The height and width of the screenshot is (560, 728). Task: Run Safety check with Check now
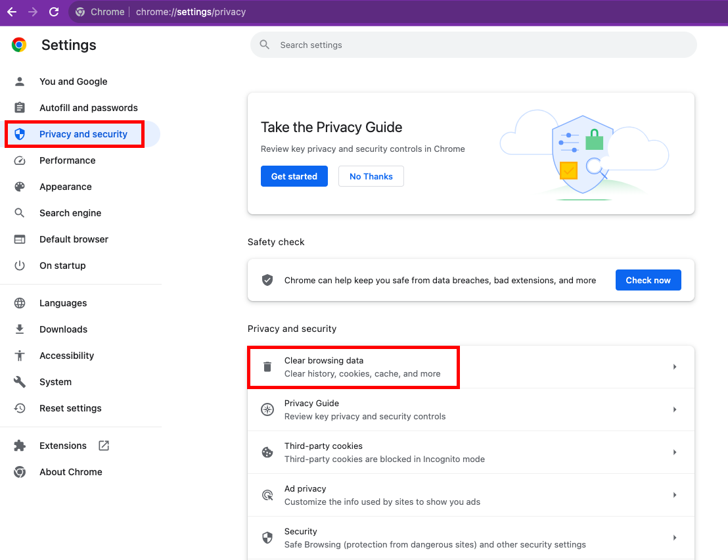(648, 280)
